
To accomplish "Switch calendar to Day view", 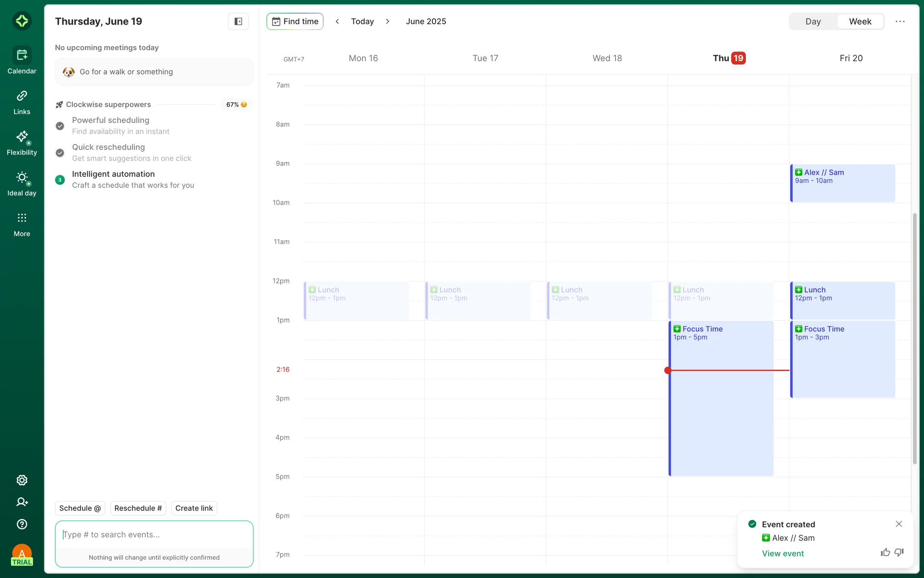I will click(813, 21).
